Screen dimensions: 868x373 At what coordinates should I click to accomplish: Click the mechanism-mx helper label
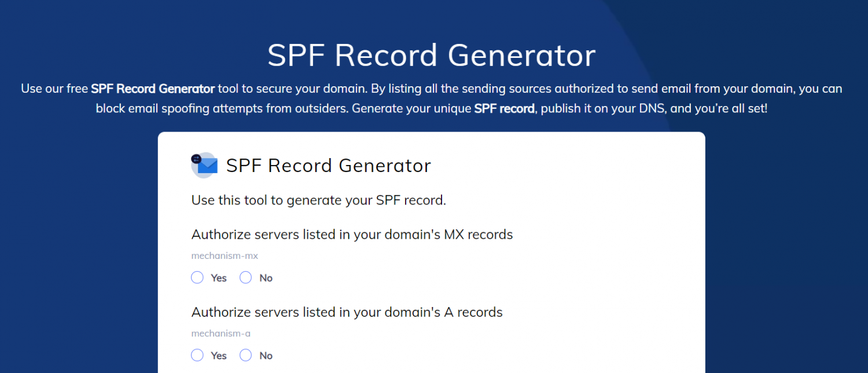pyautogui.click(x=225, y=255)
